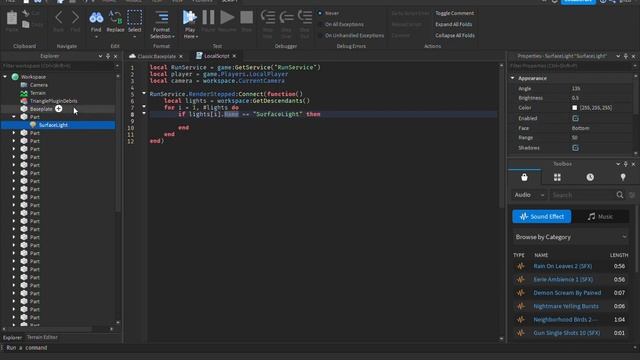Click the Format Selection icon

coord(162,17)
